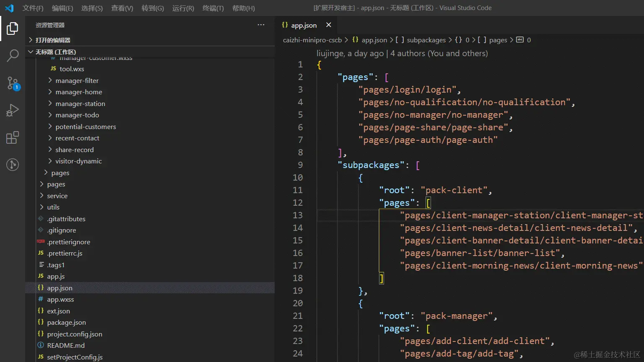Open Run and Debug view

13,110
